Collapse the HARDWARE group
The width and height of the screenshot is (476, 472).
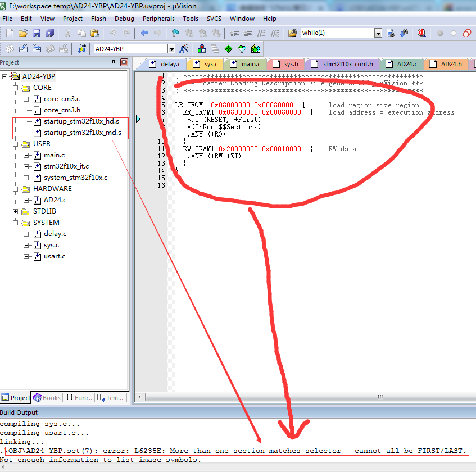pos(16,189)
